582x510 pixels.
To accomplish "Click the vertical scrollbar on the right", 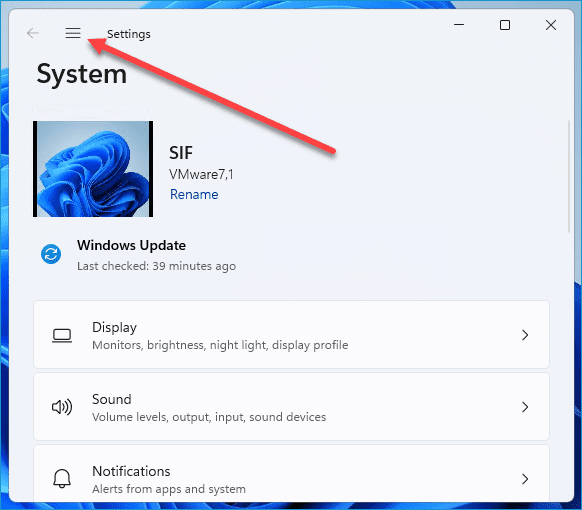I will [x=568, y=177].
